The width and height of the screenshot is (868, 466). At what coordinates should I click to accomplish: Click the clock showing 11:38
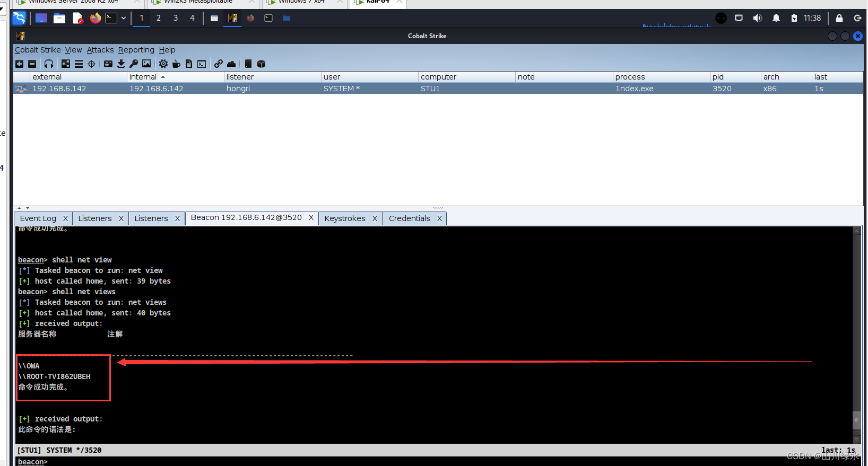click(812, 18)
